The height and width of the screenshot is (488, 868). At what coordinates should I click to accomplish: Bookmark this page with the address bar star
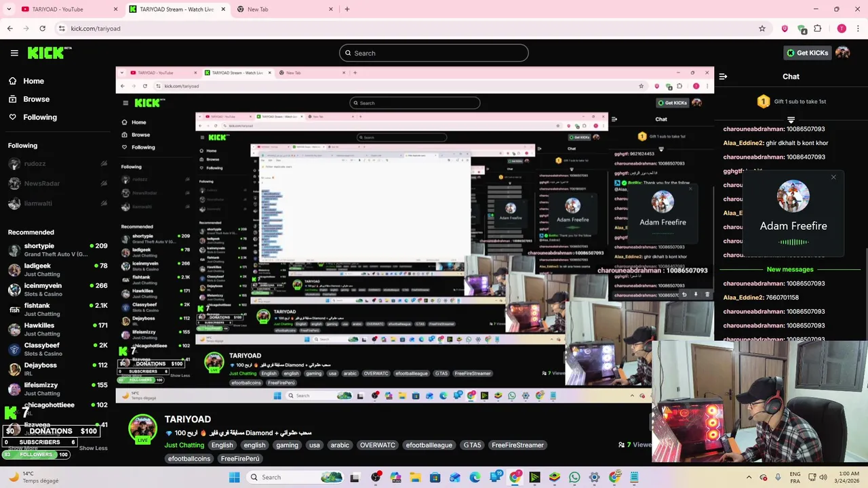click(x=762, y=28)
